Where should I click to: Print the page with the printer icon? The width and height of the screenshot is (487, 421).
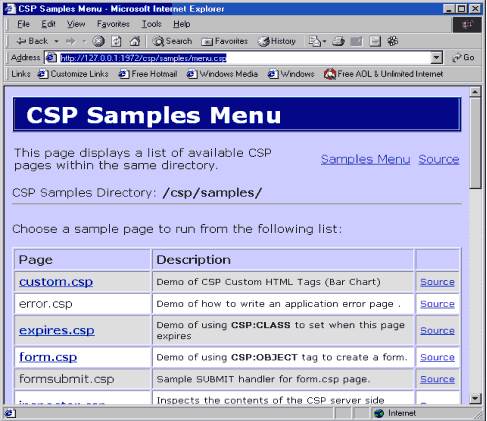tap(338, 41)
